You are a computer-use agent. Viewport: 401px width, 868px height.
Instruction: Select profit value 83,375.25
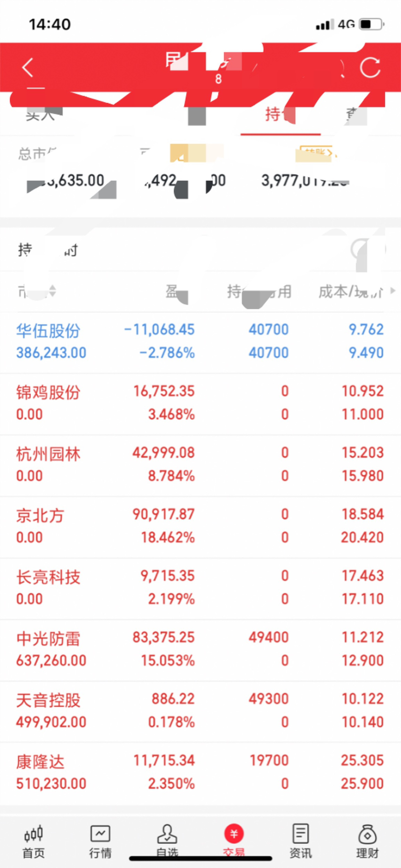164,637
